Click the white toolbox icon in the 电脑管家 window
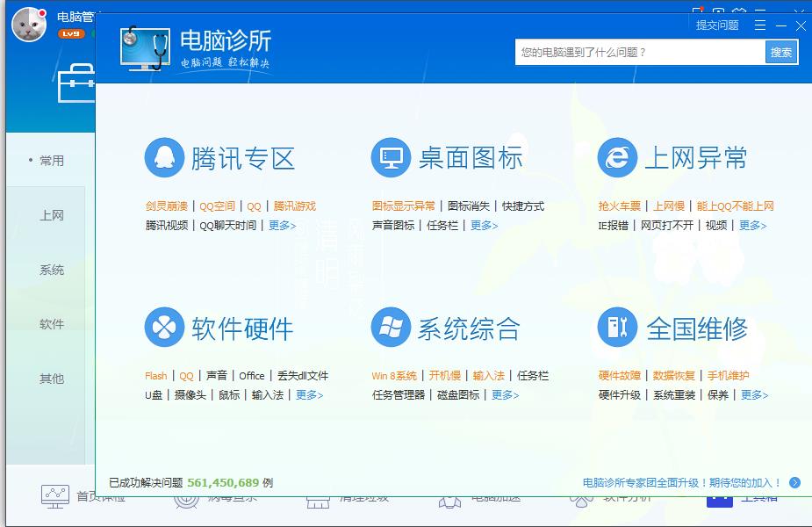The image size is (812, 527). (76, 83)
